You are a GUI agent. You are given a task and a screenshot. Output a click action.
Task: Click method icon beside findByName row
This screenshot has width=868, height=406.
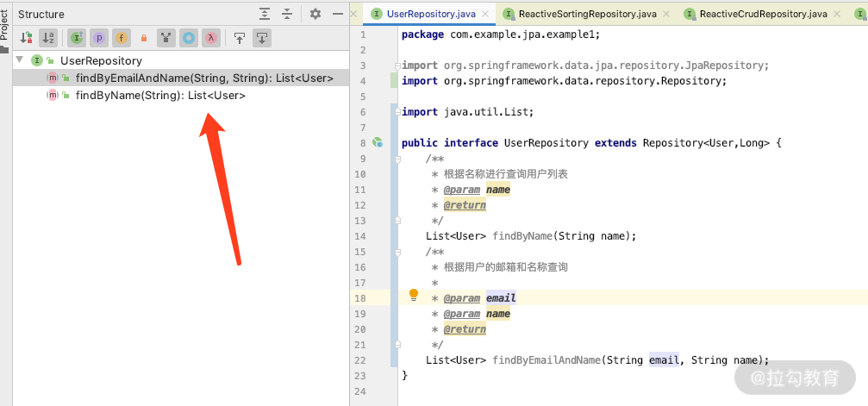pyautogui.click(x=52, y=96)
